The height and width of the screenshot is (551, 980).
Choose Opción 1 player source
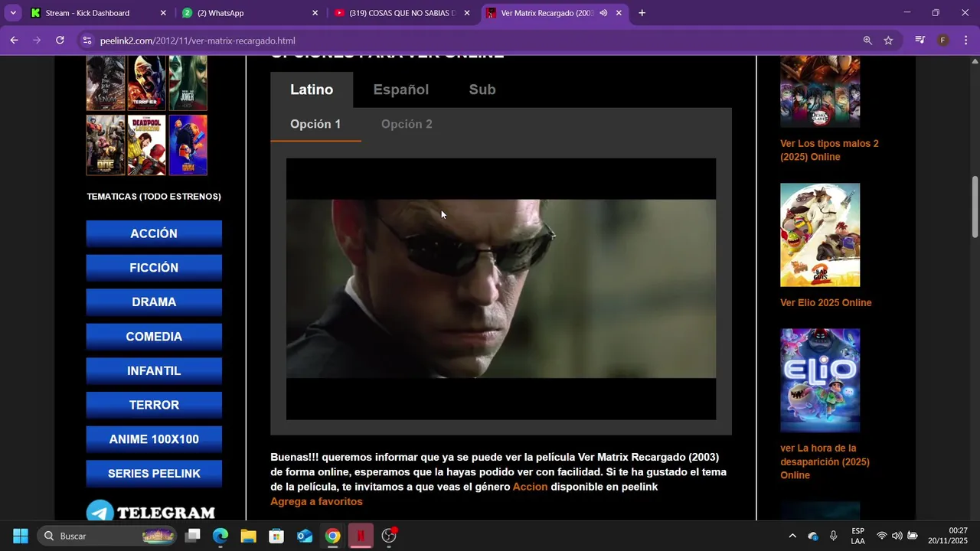(x=315, y=124)
